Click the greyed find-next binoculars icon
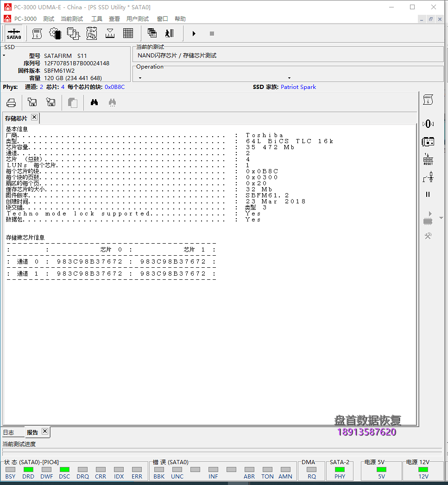 (112, 102)
